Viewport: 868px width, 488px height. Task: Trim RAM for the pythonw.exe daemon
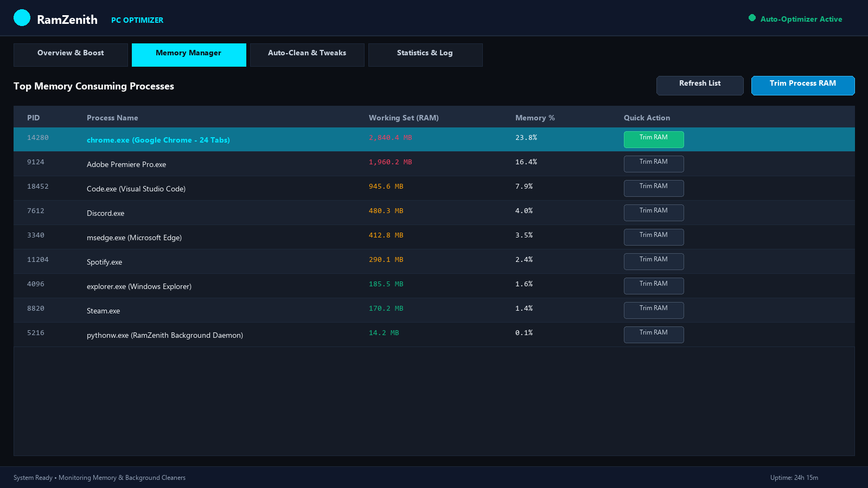tap(654, 335)
